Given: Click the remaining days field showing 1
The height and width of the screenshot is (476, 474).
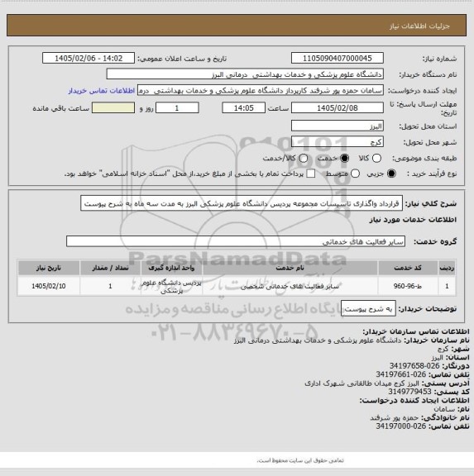Looking at the screenshot, I should [x=177, y=107].
